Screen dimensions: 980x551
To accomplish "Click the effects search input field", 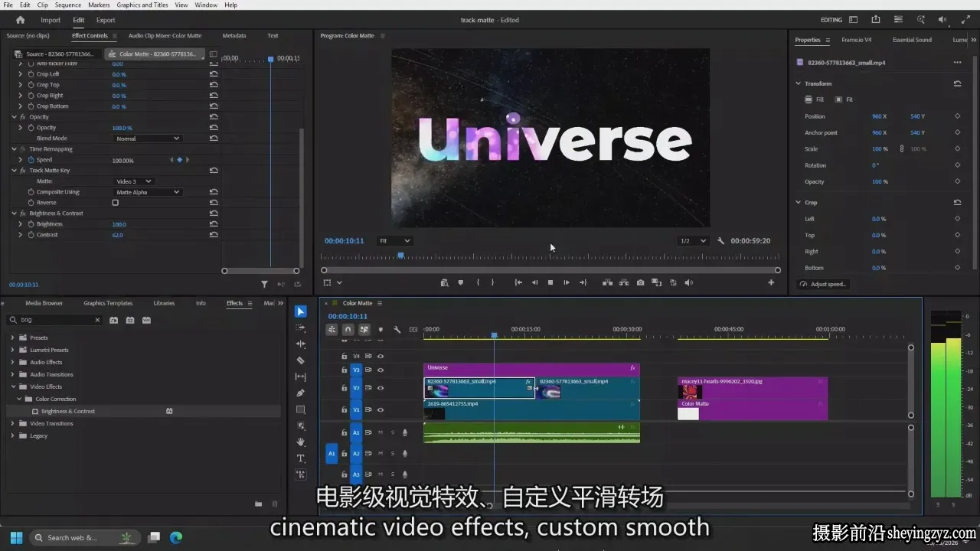I will [x=54, y=320].
